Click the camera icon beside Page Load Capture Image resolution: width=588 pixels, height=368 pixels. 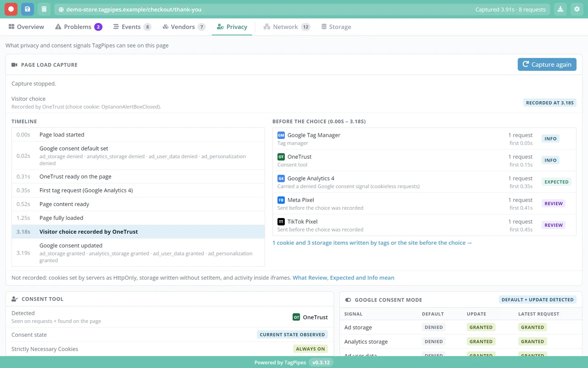14,65
